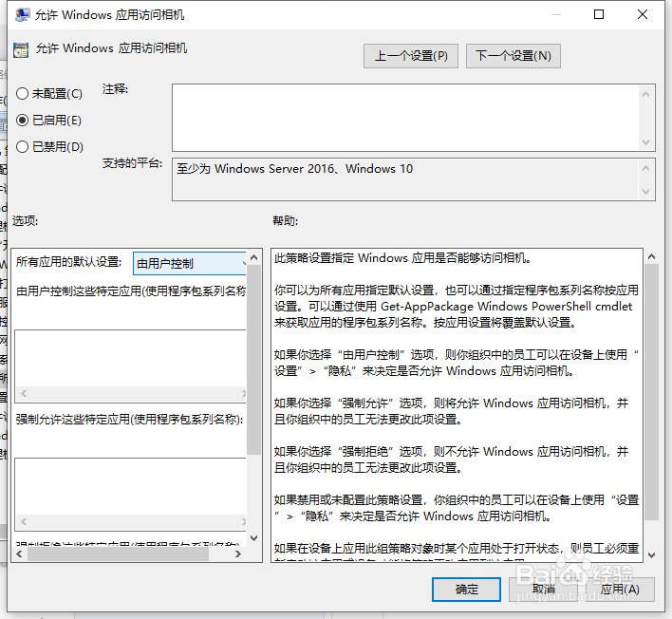This screenshot has height=619, width=672.
Task: Click the 此策略设置指定 Windows 应用 help sentence
Action: click(x=402, y=258)
